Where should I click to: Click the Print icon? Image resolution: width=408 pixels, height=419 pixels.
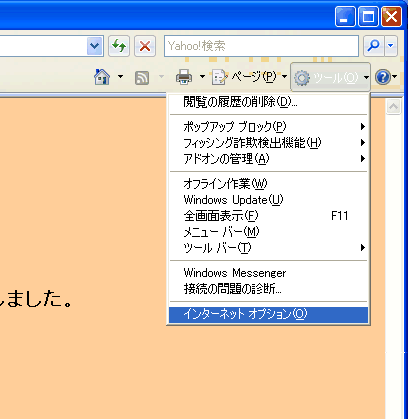tap(184, 77)
